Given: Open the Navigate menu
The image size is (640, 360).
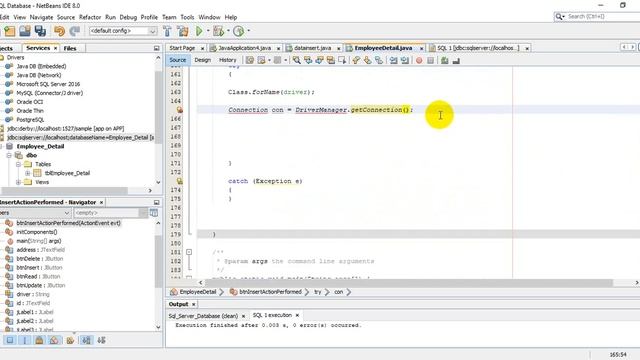Looking at the screenshot, I should pos(41,17).
